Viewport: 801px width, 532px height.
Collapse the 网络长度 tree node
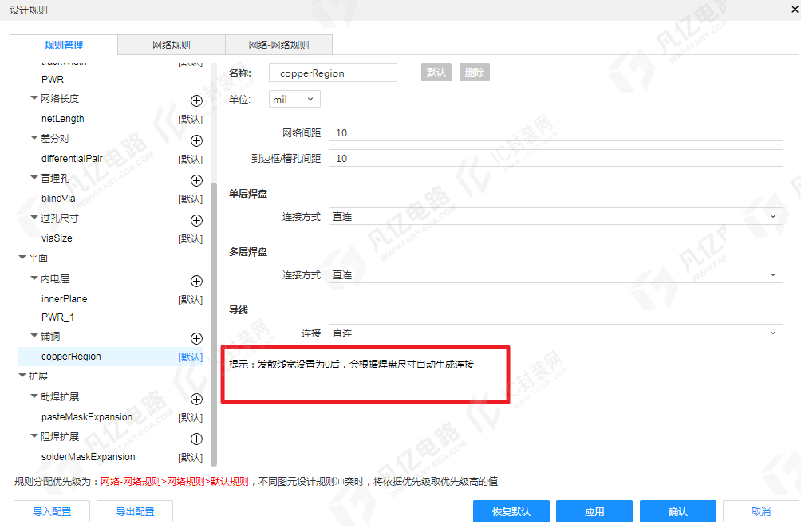[34, 97]
